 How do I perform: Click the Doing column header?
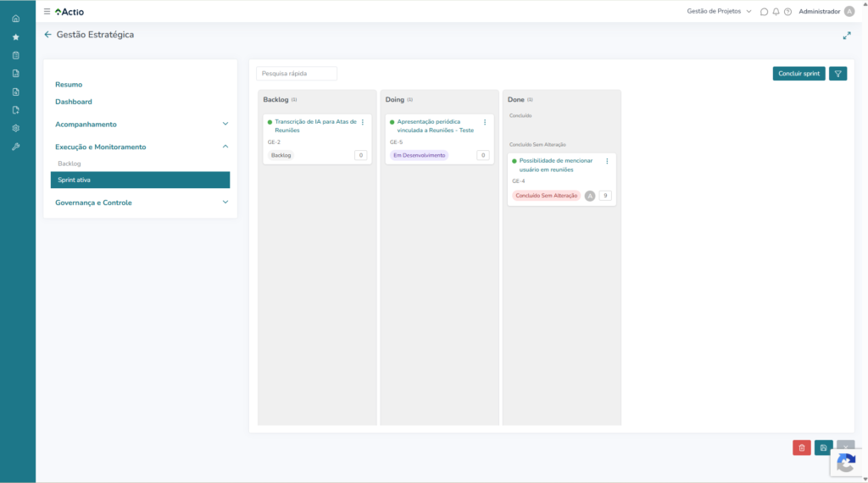tap(395, 100)
